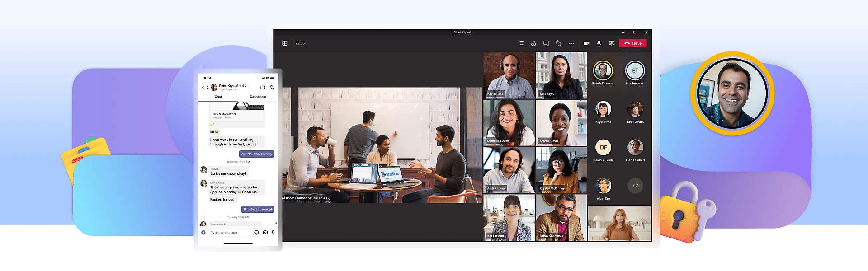Show meeting participants panel

click(x=533, y=43)
